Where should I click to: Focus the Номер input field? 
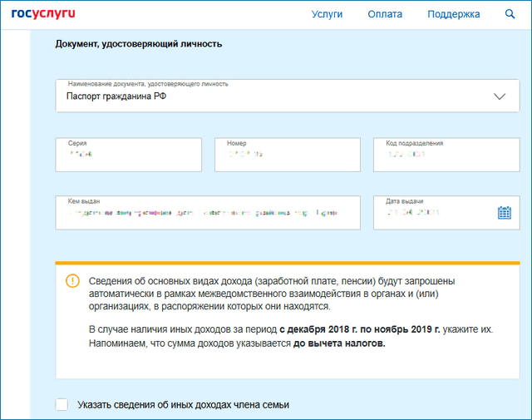(x=288, y=155)
